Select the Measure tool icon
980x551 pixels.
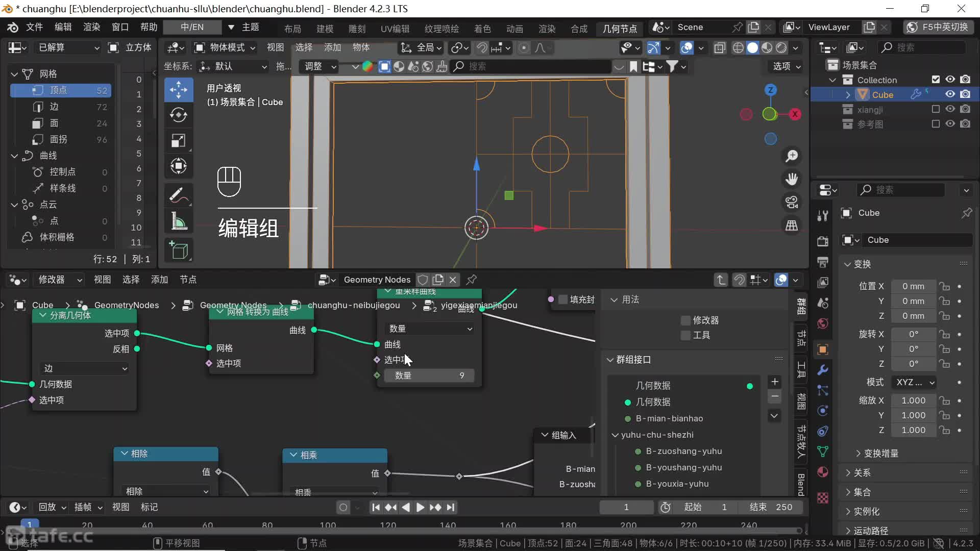click(x=178, y=221)
